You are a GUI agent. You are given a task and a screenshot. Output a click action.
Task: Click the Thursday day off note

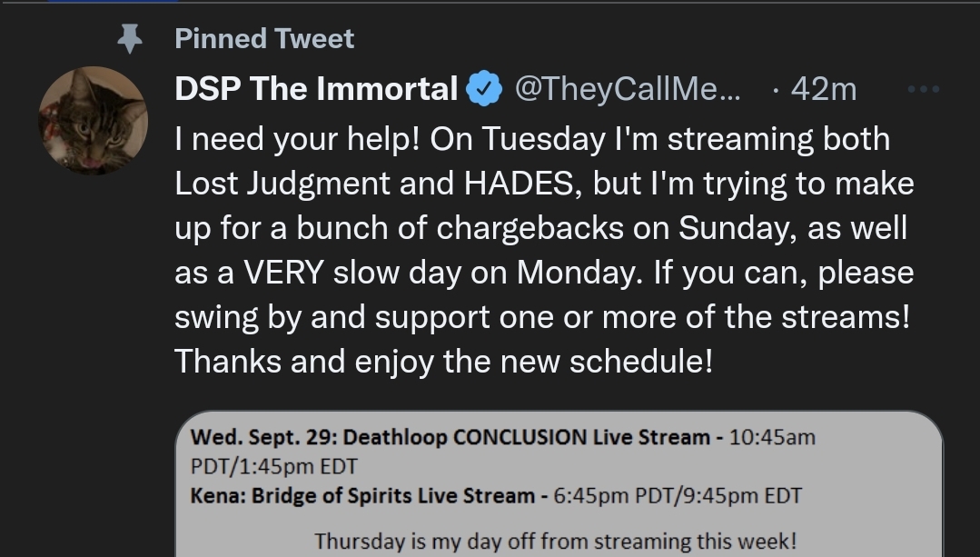(556, 542)
